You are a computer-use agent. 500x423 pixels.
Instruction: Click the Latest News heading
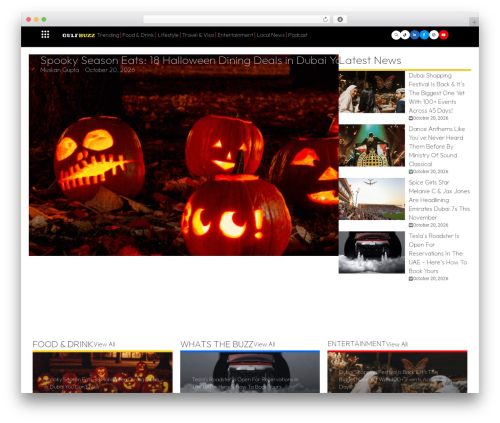370,60
